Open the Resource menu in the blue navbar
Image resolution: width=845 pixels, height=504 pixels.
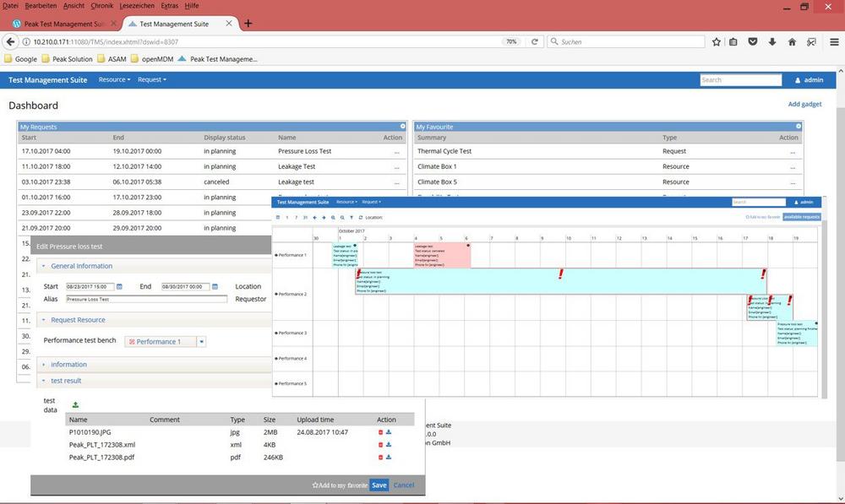click(x=114, y=80)
